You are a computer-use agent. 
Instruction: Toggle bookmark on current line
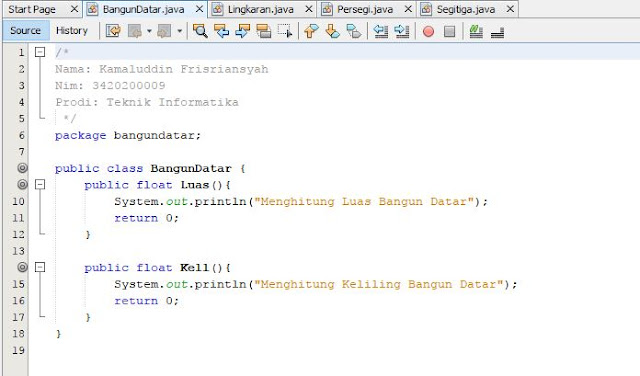pos(354,31)
